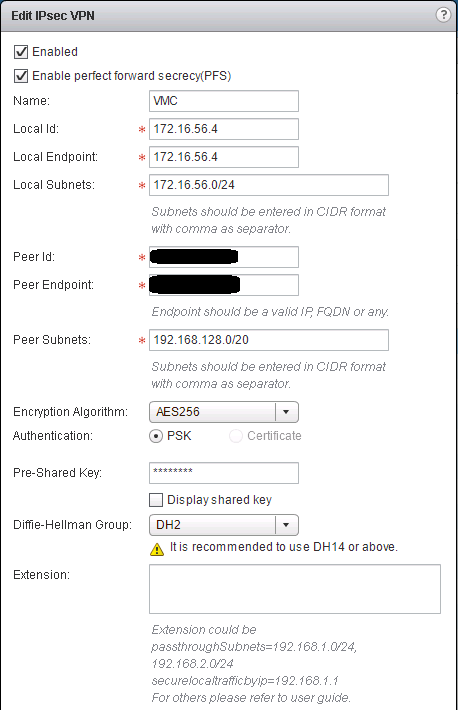The width and height of the screenshot is (458, 710).
Task: Edit the Local Subnets 172.16.56.0/24 field
Action: click(x=269, y=185)
